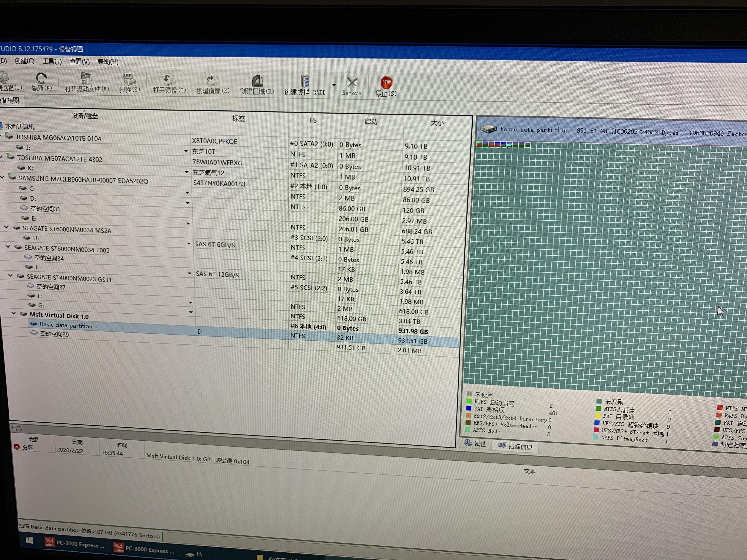Open label dropdown on the J: volume row
This screenshot has width=747, height=560.
pos(186,151)
